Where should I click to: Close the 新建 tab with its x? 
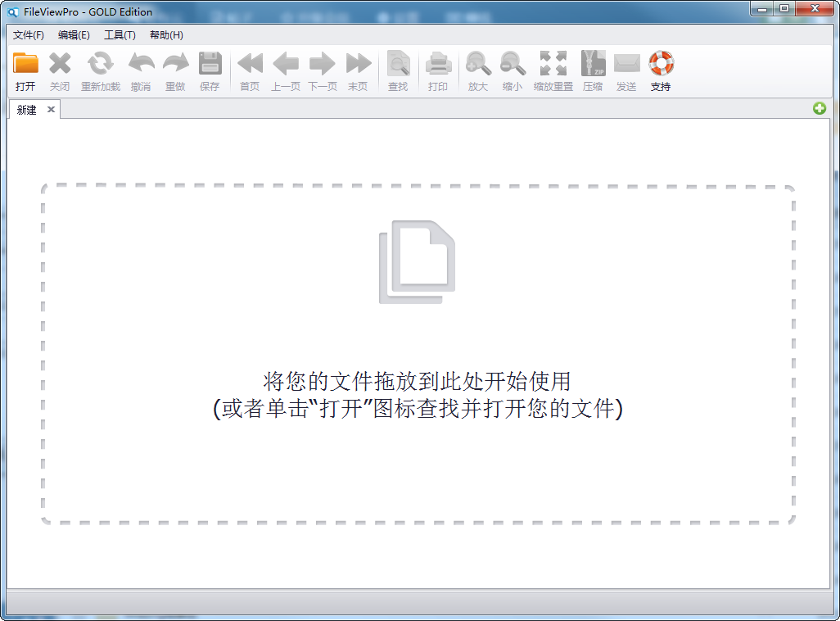tap(51, 109)
